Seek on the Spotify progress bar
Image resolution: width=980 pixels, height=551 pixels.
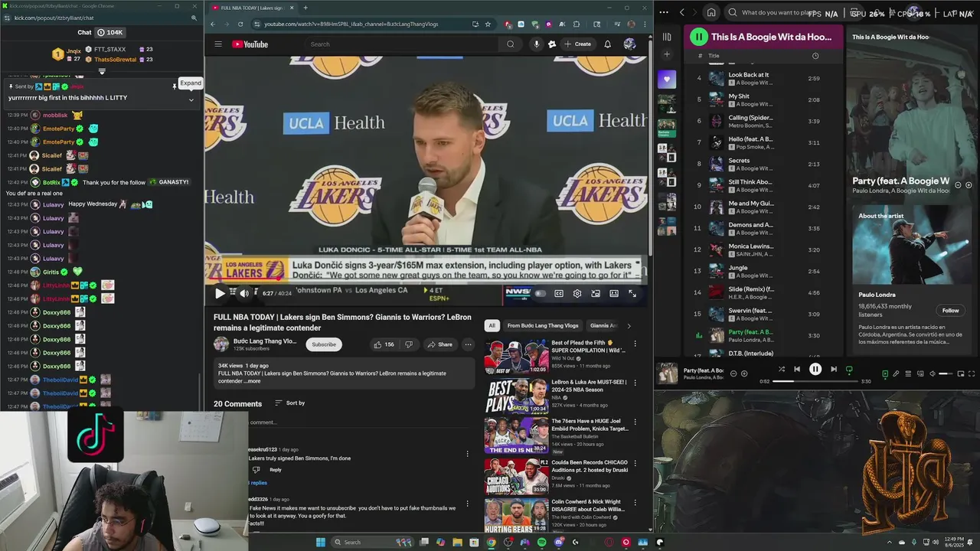815,381
